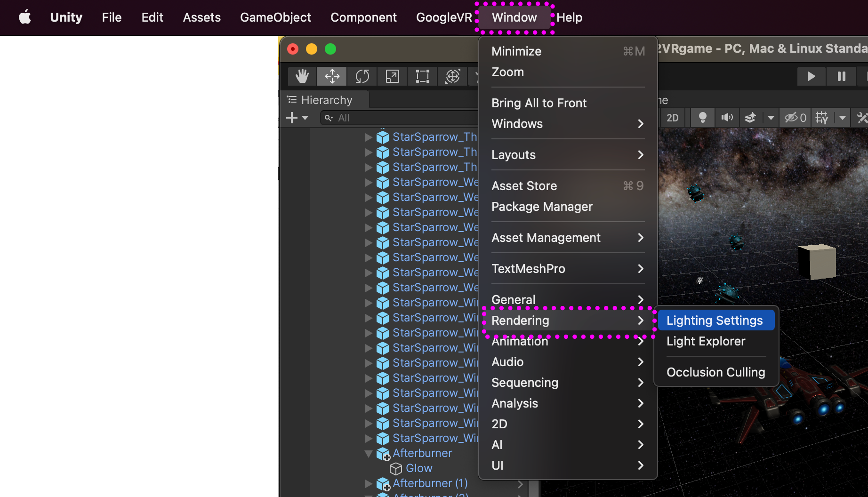Open the Rendering submenu item
This screenshot has height=497, width=868.
click(x=568, y=321)
